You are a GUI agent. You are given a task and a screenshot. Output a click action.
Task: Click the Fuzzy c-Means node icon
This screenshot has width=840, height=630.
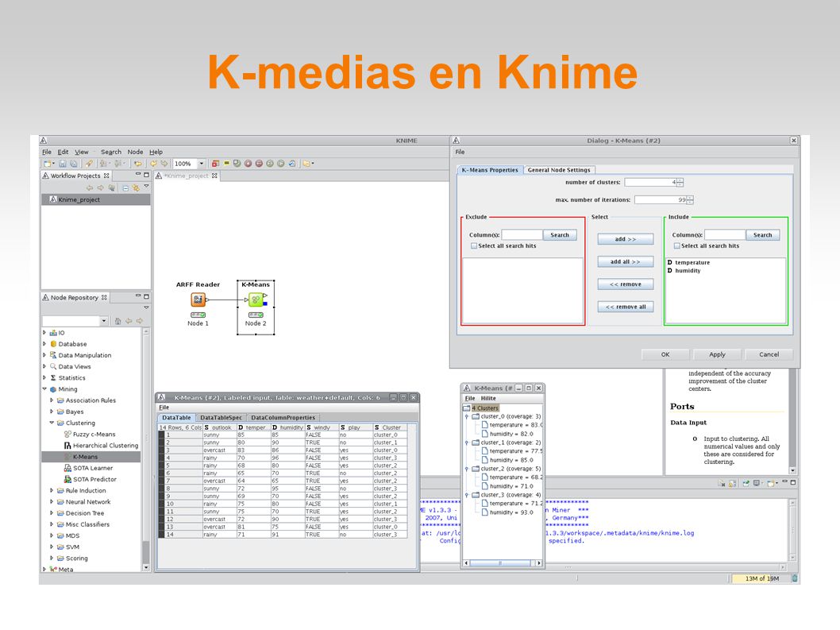pos(67,435)
